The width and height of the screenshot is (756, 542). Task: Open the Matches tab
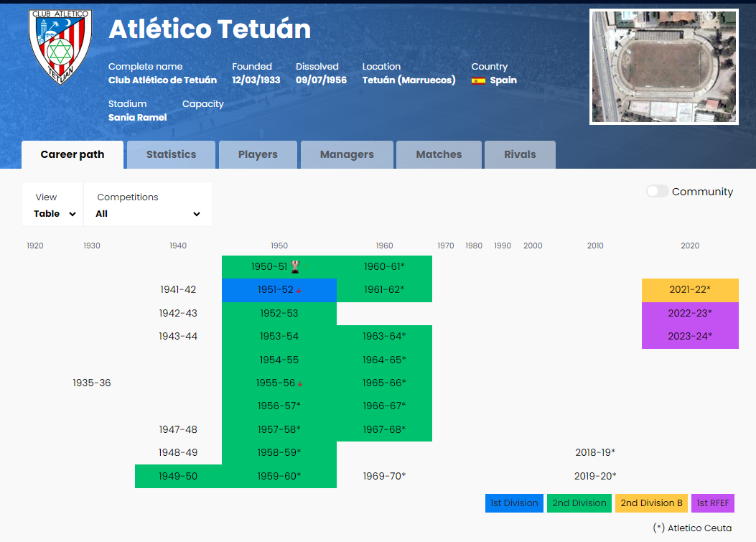click(x=439, y=155)
